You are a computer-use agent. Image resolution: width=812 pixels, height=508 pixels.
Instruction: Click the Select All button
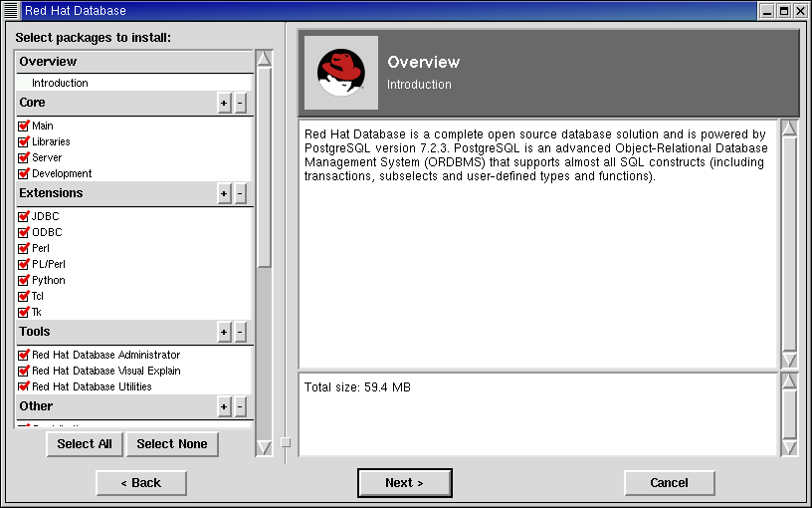(x=85, y=444)
